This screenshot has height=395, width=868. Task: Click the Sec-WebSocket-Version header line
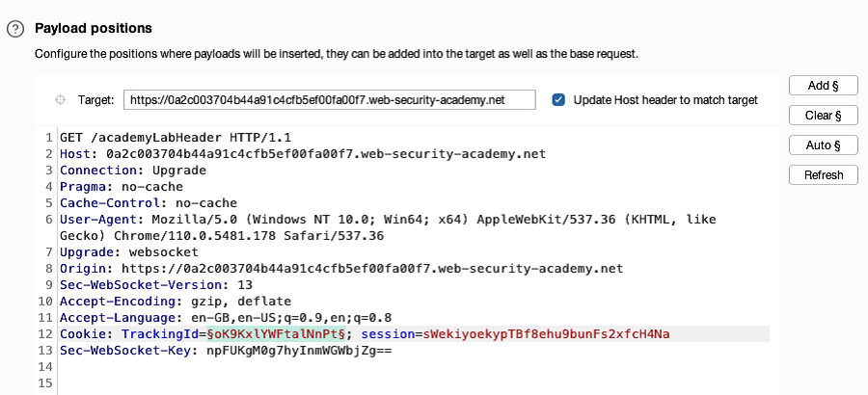click(x=156, y=285)
